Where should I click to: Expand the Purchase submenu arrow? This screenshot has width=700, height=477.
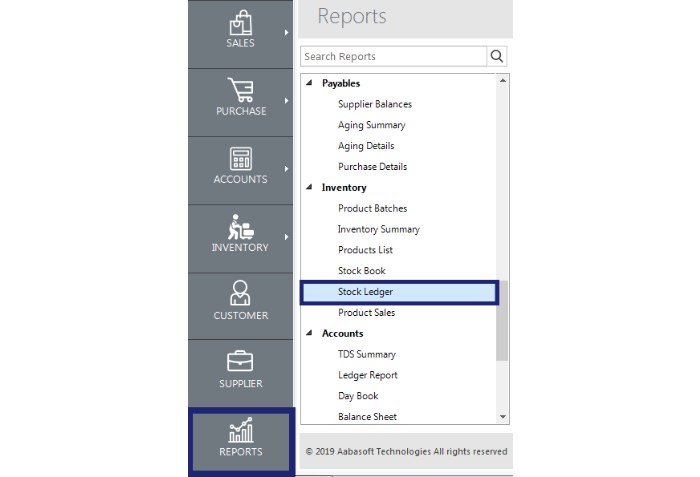(x=286, y=101)
